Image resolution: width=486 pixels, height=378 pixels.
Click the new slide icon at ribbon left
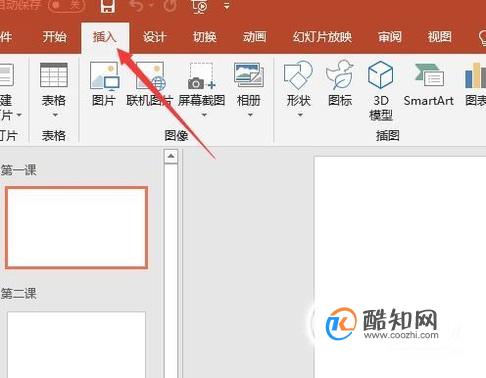click(x=6, y=75)
